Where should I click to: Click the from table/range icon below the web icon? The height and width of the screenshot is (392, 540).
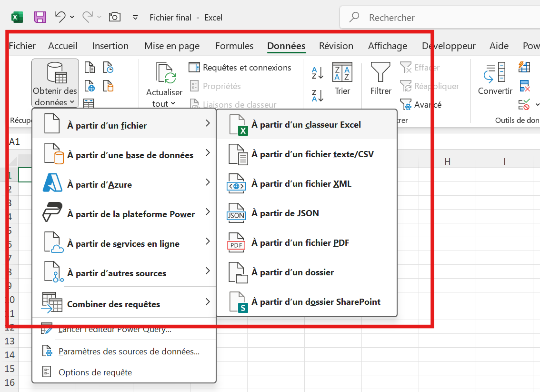click(x=89, y=103)
